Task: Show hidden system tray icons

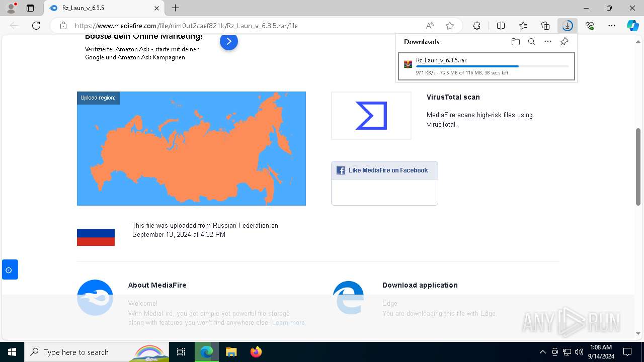Action: coord(542,352)
